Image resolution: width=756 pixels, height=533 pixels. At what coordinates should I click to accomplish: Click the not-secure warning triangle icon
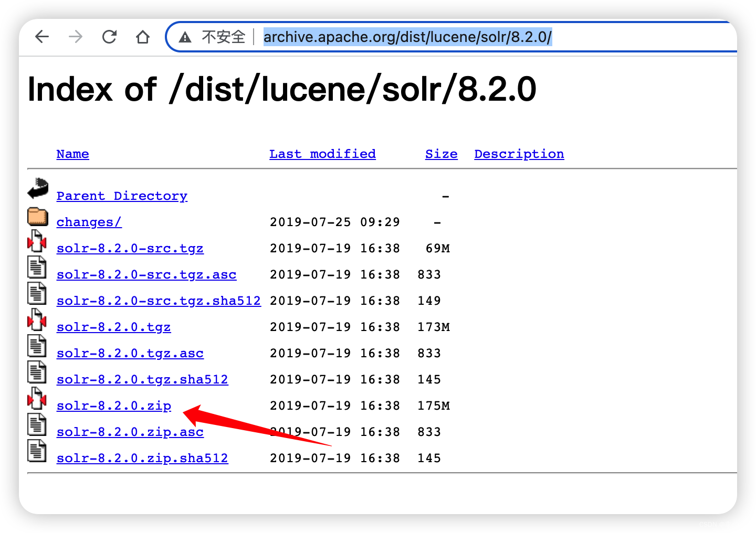[x=185, y=37]
